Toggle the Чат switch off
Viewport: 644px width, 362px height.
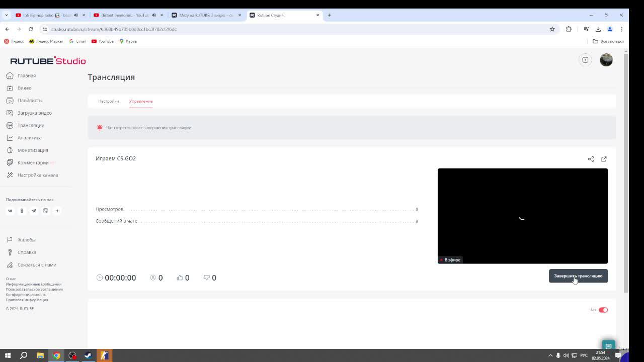tap(603, 310)
